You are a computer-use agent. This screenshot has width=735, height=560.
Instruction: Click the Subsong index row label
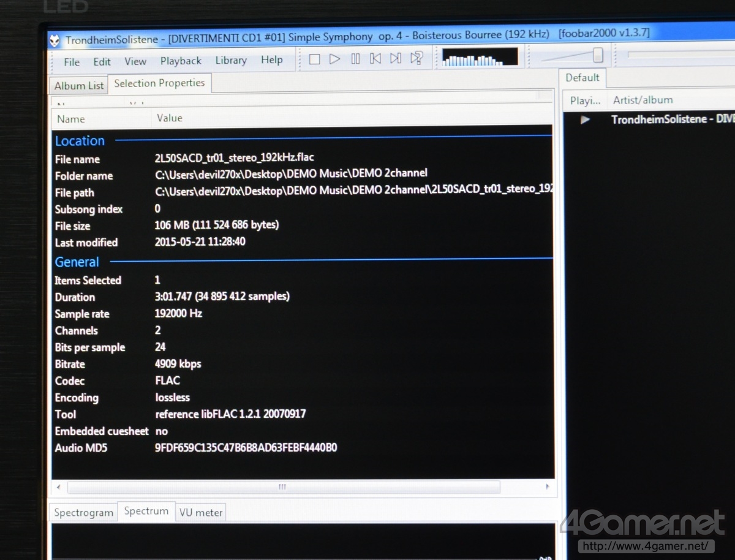coord(89,210)
